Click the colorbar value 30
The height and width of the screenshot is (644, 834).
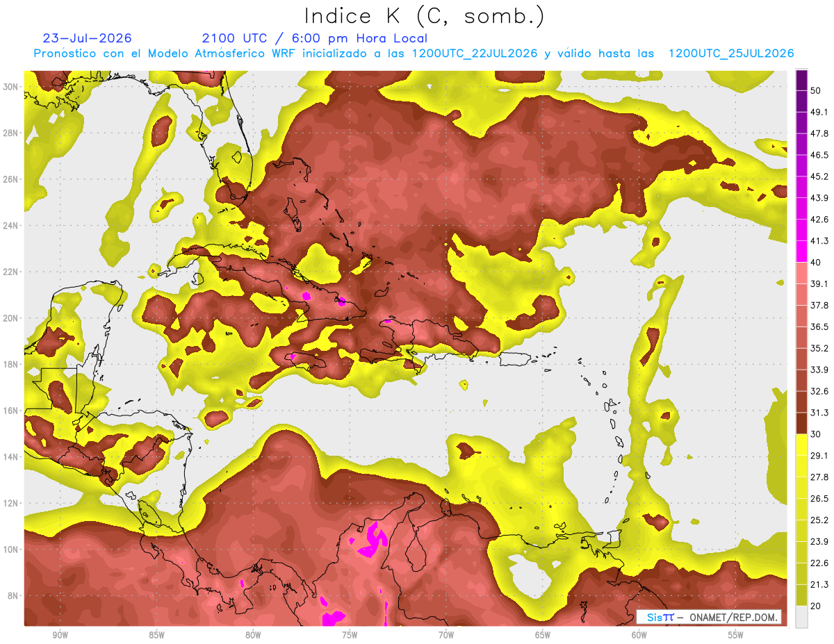pos(816,434)
